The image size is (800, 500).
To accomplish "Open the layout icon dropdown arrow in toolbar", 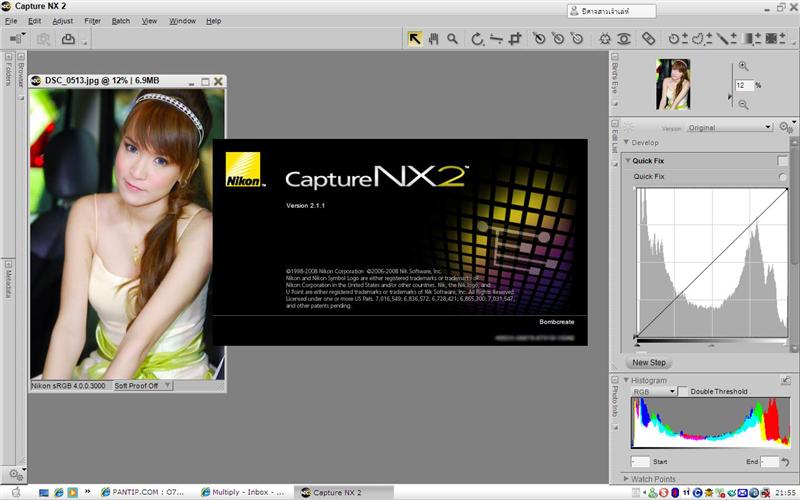I will [24, 35].
